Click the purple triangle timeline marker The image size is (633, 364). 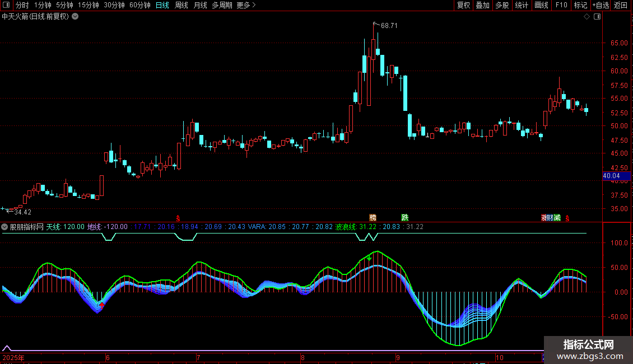pyautogui.click(x=7, y=348)
